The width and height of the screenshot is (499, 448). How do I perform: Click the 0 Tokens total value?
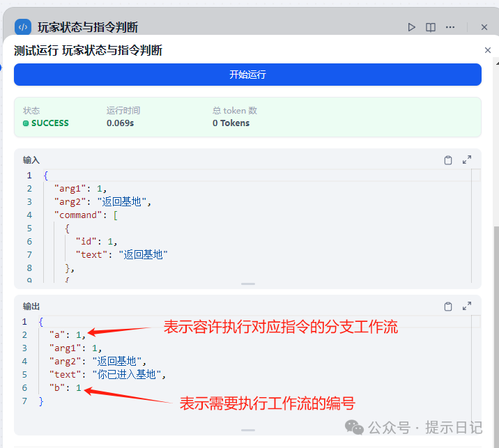point(231,123)
